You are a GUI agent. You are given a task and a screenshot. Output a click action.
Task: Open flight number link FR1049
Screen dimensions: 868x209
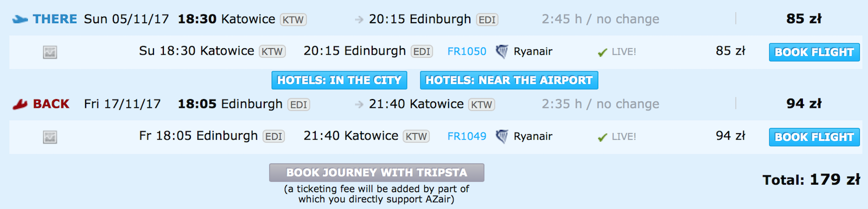(x=467, y=136)
